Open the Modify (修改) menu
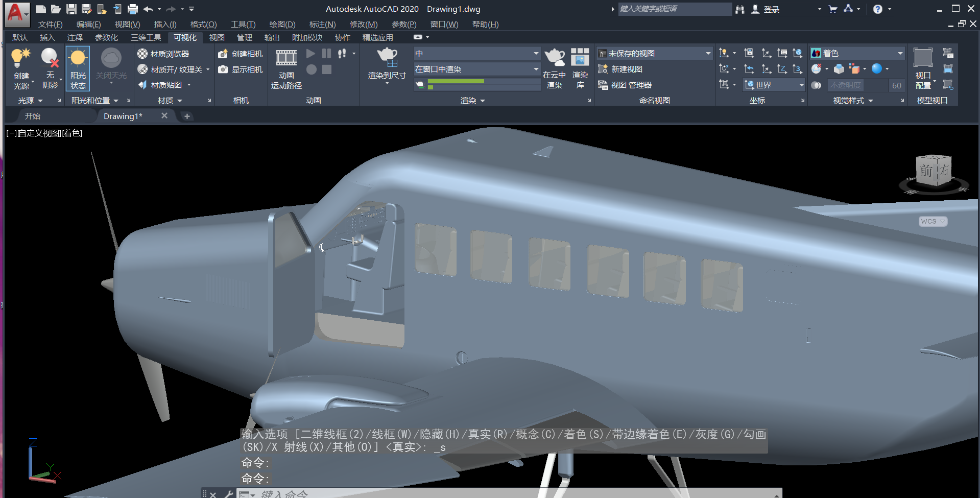 [363, 25]
